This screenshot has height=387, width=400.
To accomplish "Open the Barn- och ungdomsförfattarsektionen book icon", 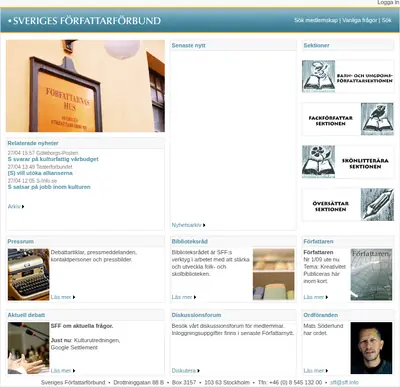I will pos(318,76).
